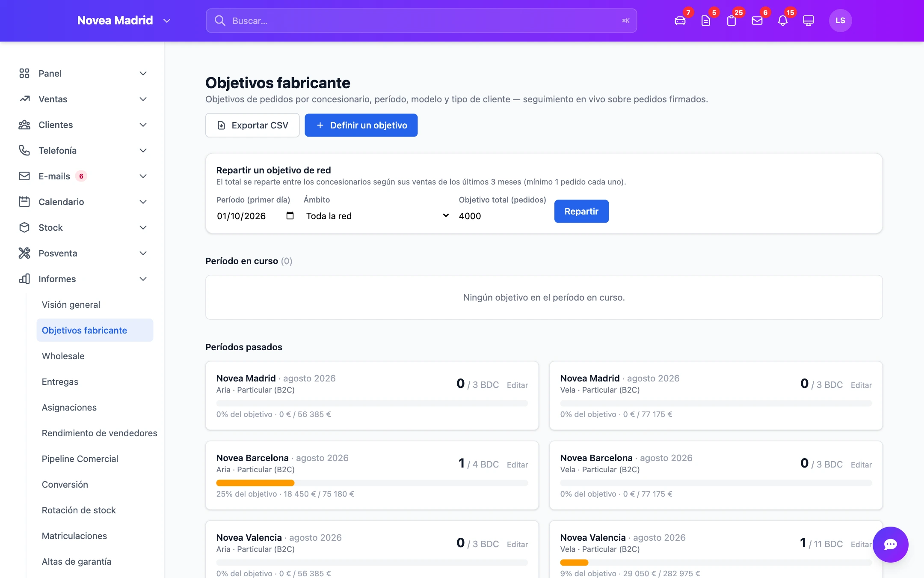Screen dimensions: 924x578
Task: Click the Stock box icon in sidebar
Action: point(24,227)
